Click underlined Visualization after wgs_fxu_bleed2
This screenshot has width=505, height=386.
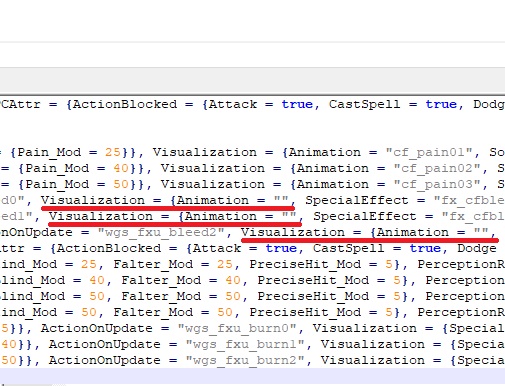tap(293, 232)
